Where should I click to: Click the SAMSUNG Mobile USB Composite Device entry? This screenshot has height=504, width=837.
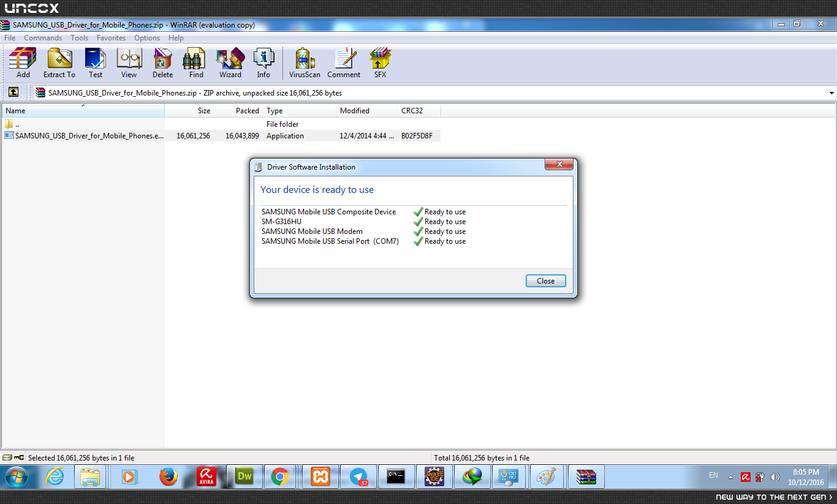point(328,212)
